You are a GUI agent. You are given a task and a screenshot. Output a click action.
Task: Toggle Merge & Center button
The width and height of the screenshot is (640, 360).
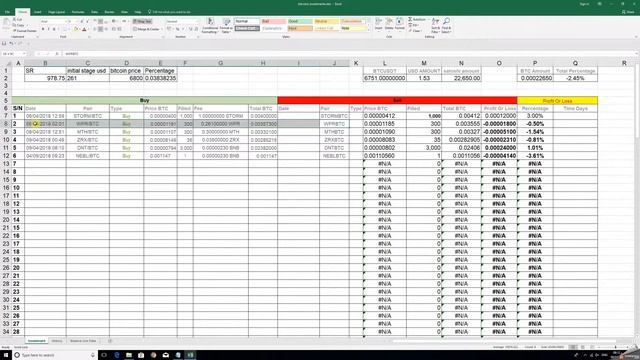point(146,29)
